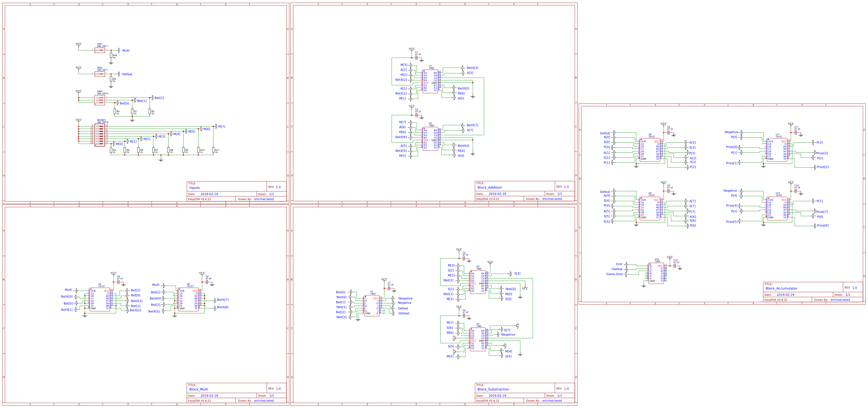Select the U3 7483 chip on Substraction sheet
The height and width of the screenshot is (408, 868).
point(478,282)
